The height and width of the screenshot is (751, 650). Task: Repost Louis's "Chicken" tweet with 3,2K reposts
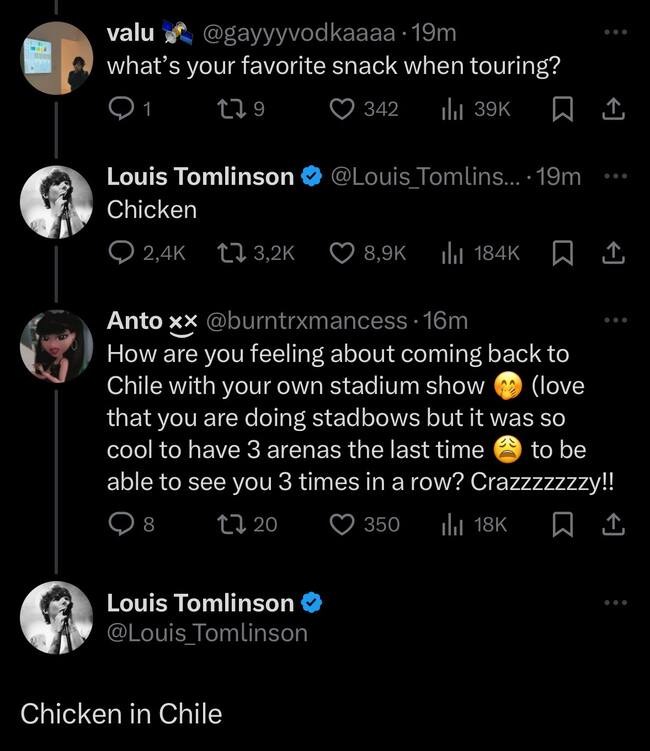tap(230, 253)
